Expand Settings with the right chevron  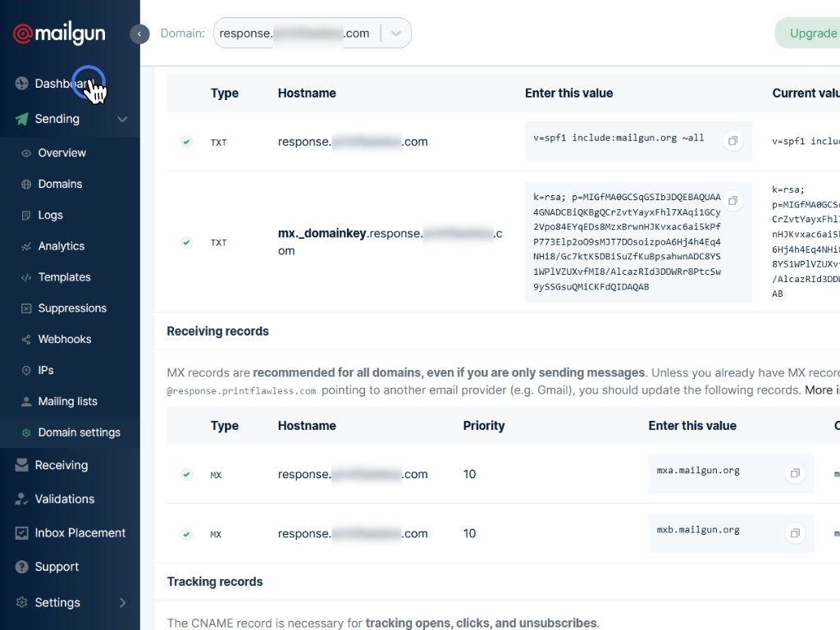(123, 602)
